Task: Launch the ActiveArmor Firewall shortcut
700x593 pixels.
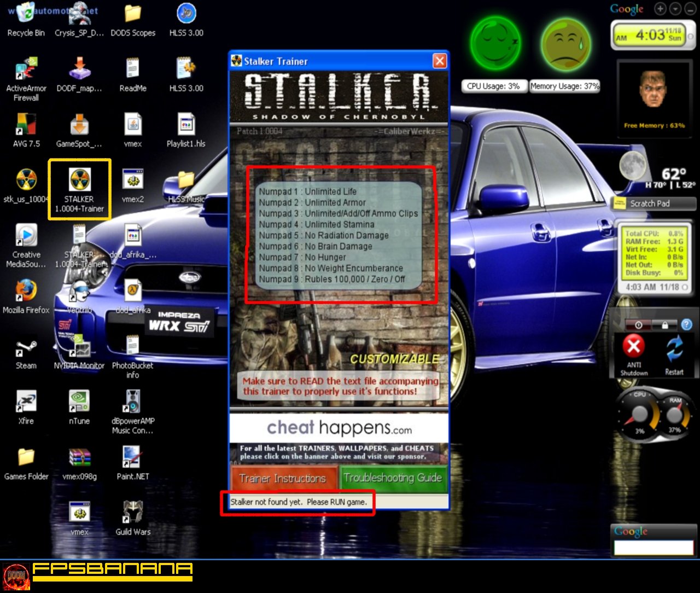Action: pos(26,80)
